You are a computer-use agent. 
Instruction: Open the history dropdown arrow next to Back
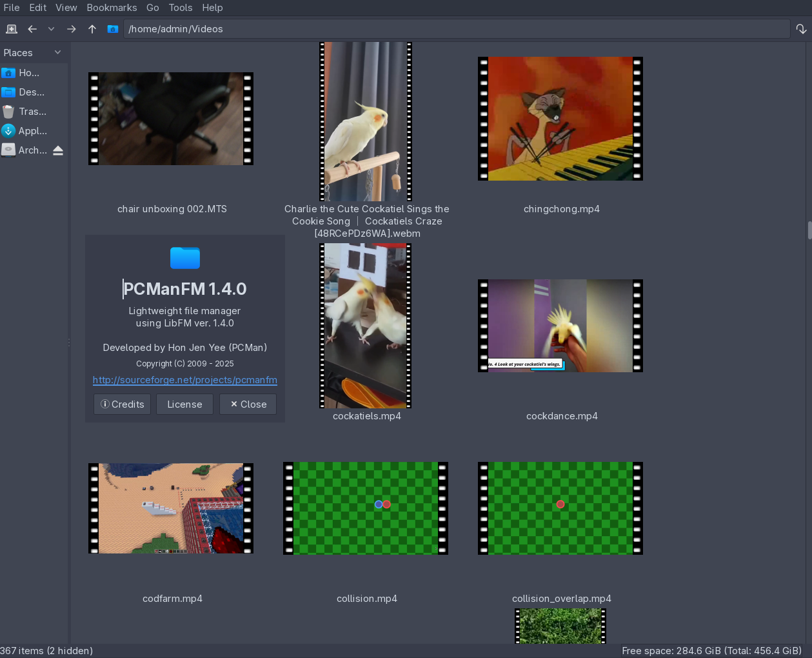click(x=52, y=29)
